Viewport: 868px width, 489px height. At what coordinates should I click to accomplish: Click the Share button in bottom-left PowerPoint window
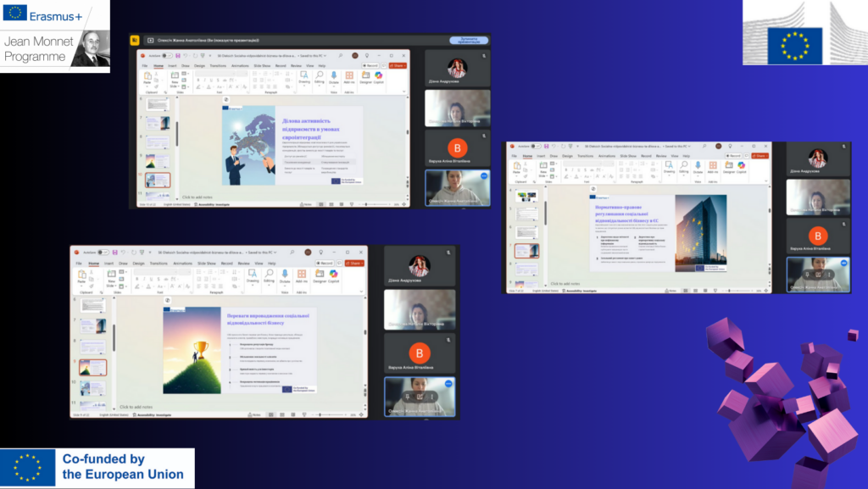[354, 264]
